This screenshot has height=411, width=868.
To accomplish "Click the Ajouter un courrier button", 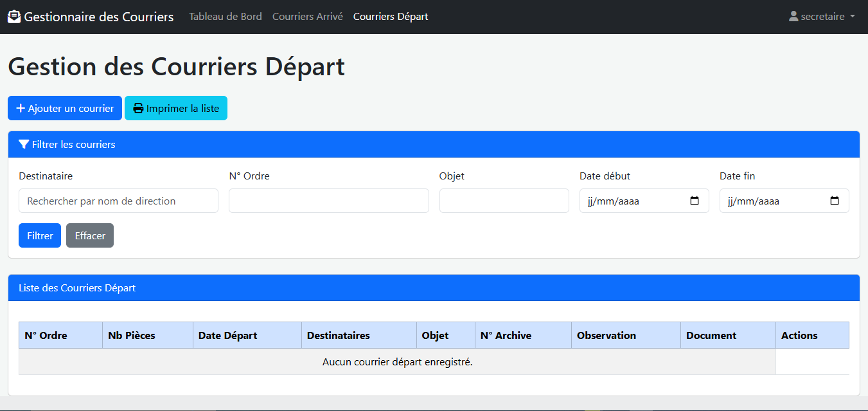I will click(x=65, y=108).
